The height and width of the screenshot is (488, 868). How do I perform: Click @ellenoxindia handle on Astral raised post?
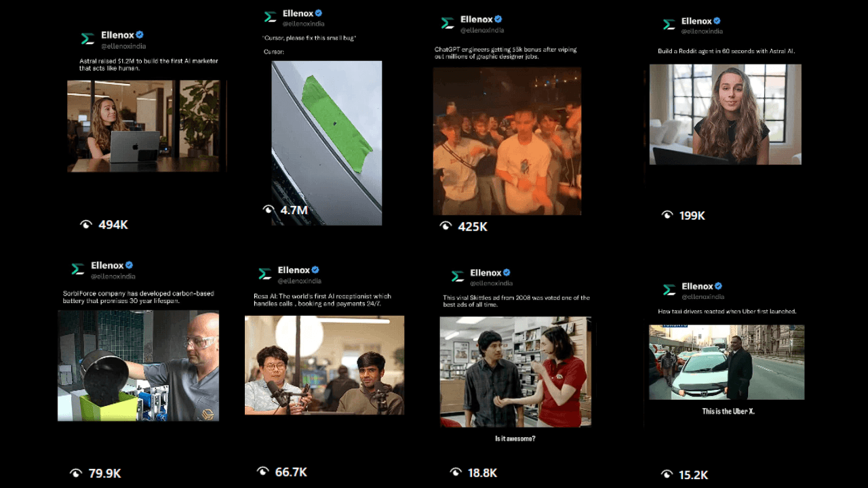tap(123, 46)
